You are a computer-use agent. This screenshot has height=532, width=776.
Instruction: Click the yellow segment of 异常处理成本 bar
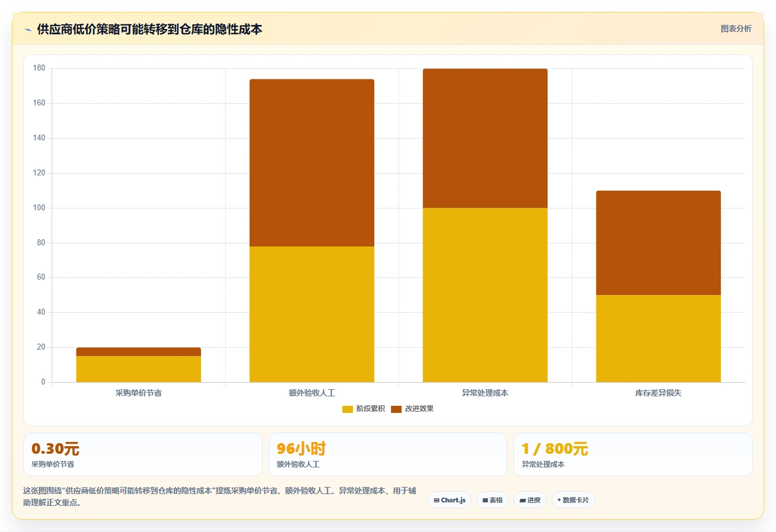coord(485,295)
